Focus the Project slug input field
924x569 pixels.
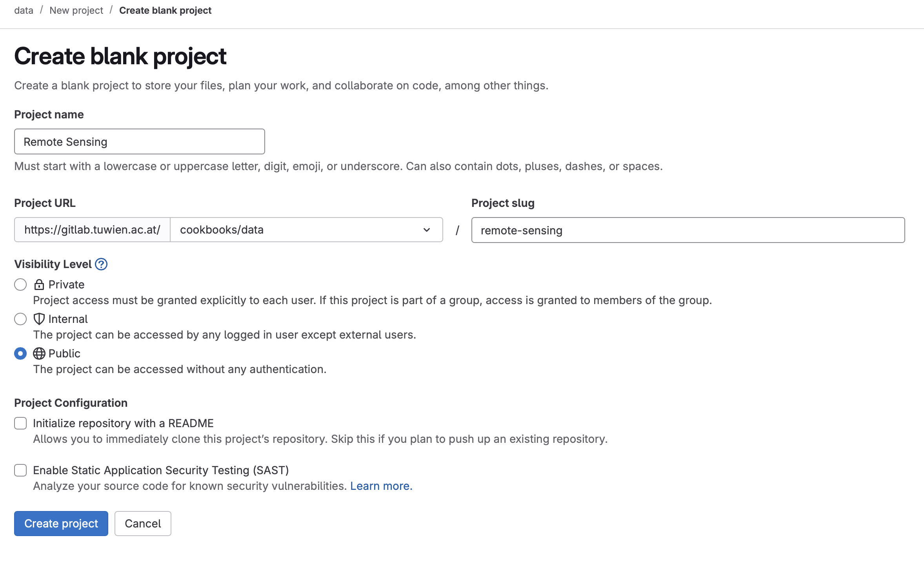point(688,230)
